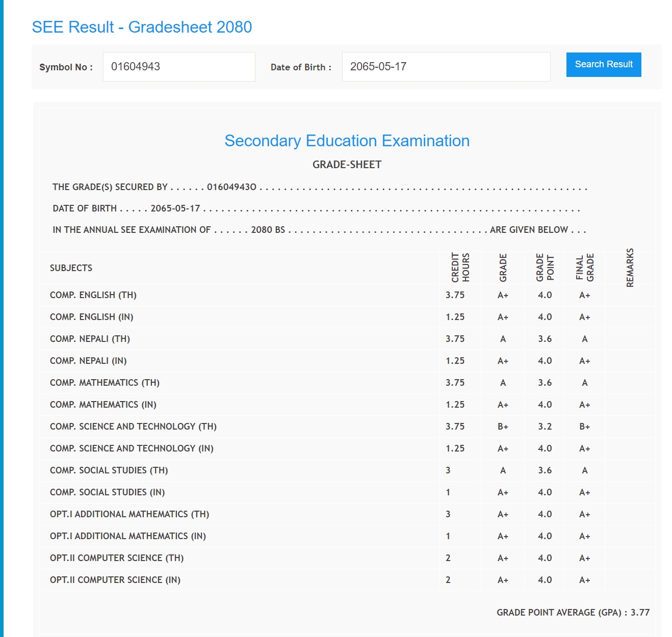Image resolution: width=672 pixels, height=637 pixels.
Task: Select the OPT.II COMPUTER SCIENCE (IN) row
Action: [115, 580]
